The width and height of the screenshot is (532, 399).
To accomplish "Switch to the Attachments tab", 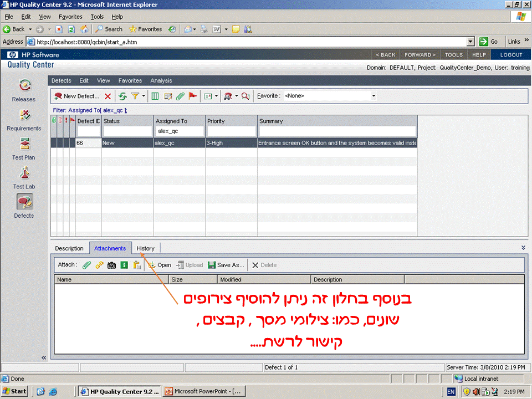I will tap(110, 248).
